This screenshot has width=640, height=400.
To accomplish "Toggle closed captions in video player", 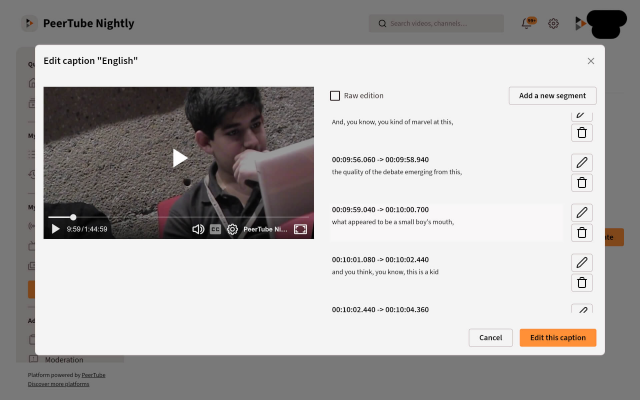I will tap(215, 229).
